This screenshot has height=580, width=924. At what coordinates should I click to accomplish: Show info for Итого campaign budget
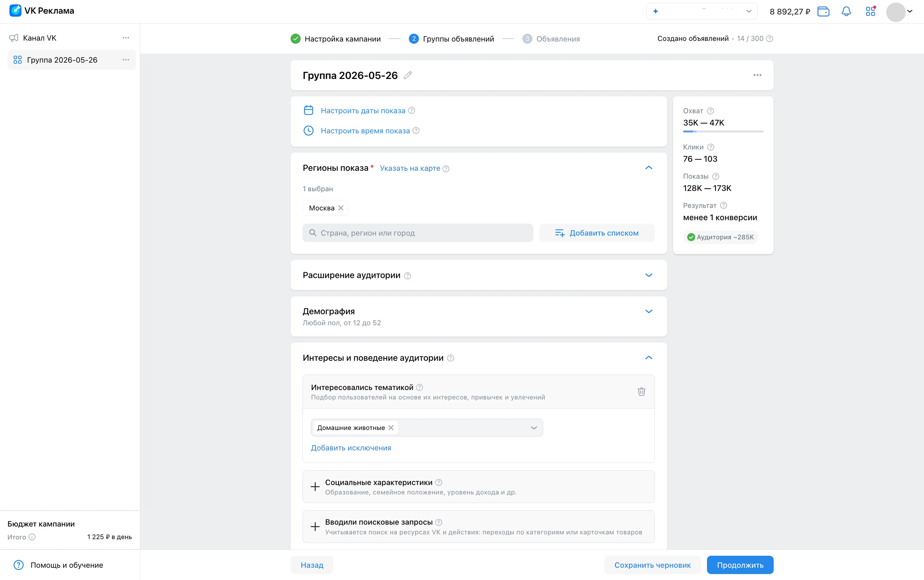pyautogui.click(x=32, y=537)
